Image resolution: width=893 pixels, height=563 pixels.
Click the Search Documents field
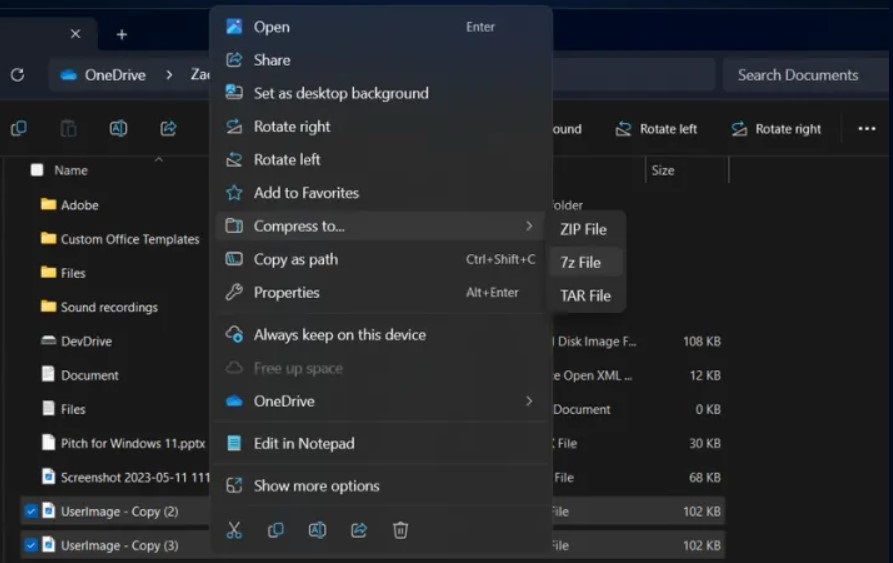[x=805, y=75]
